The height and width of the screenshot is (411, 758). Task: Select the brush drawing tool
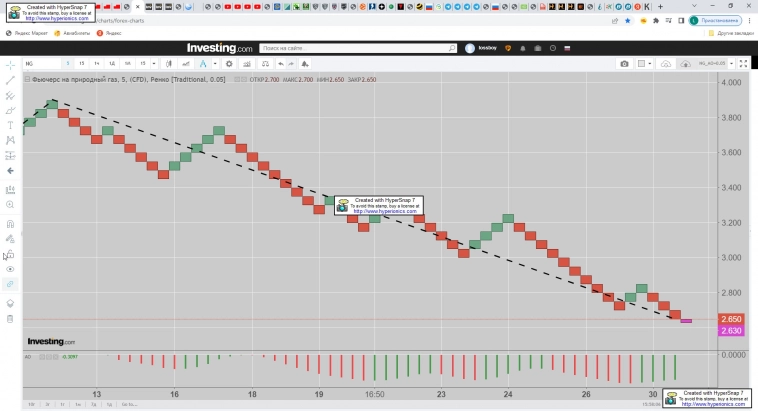click(x=10, y=111)
